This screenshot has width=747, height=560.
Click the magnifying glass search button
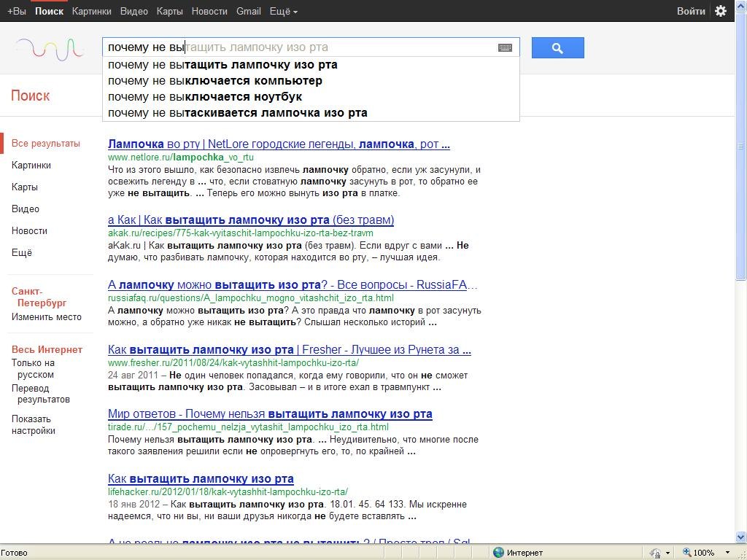click(557, 48)
